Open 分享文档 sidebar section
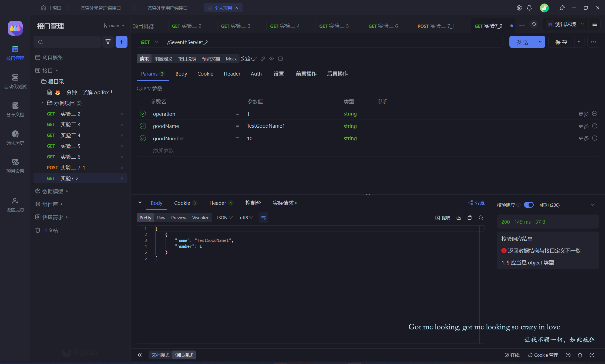Screen dimensions: 605x364 tap(15, 110)
